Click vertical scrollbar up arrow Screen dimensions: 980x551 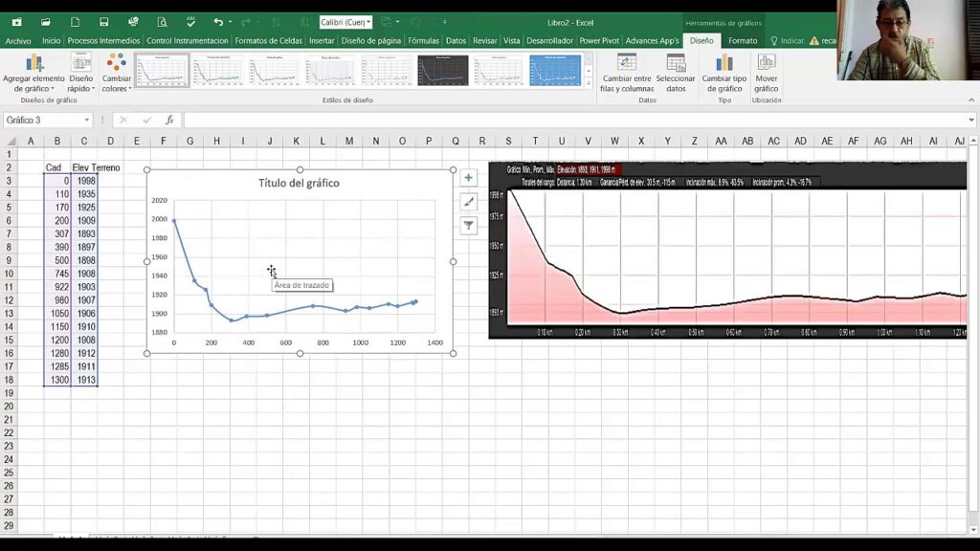[x=973, y=142]
